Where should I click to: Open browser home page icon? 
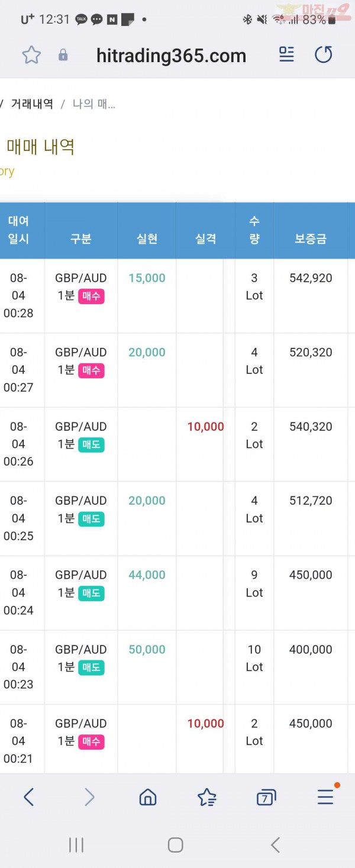click(x=148, y=798)
